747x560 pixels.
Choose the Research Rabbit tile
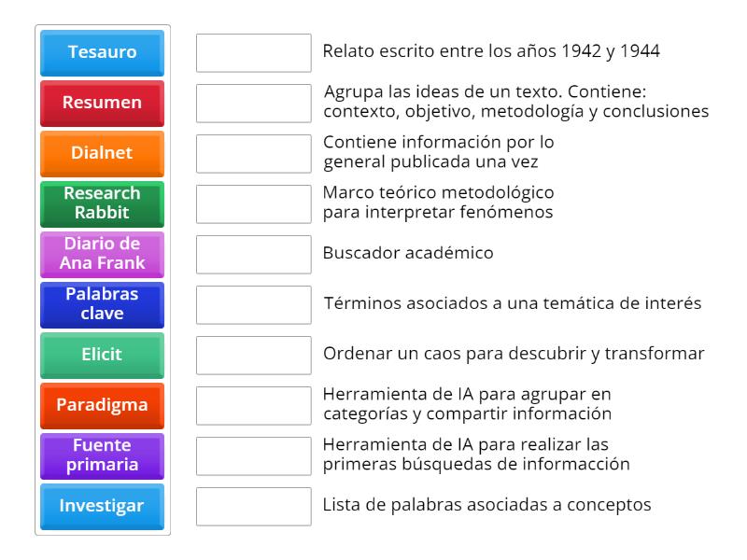[x=101, y=204]
